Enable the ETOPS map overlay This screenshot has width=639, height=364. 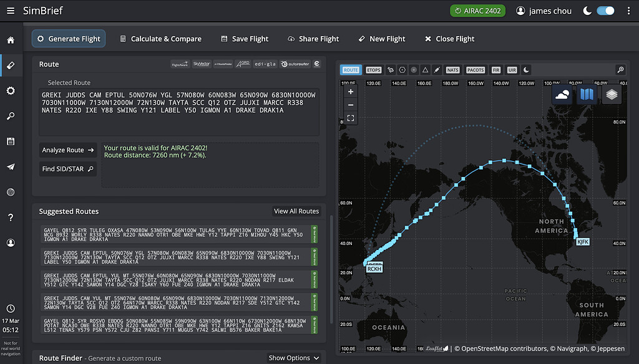[373, 69]
